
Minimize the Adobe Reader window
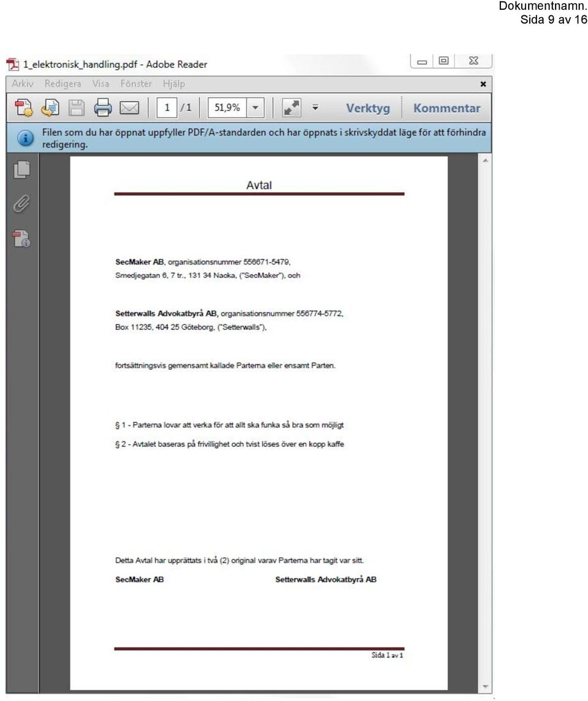pyautogui.click(x=422, y=61)
